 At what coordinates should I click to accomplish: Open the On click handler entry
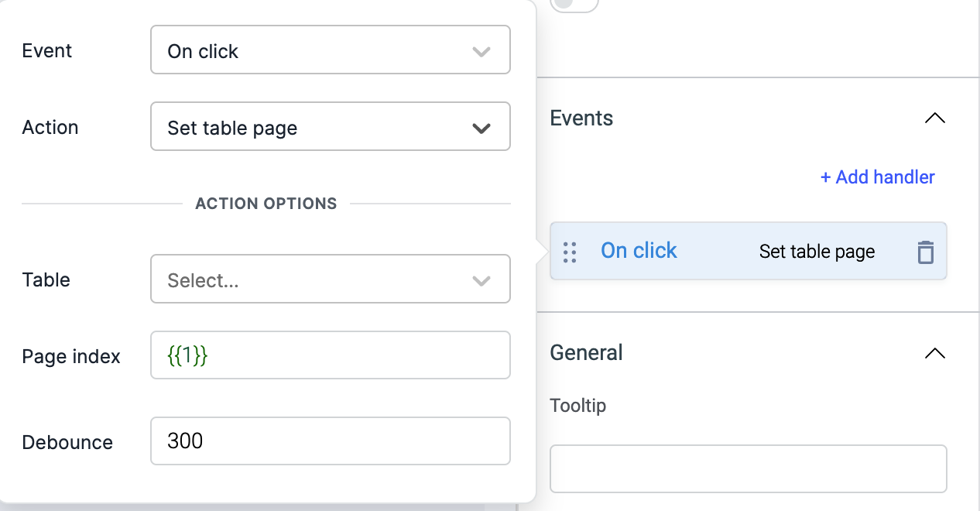pyautogui.click(x=639, y=251)
